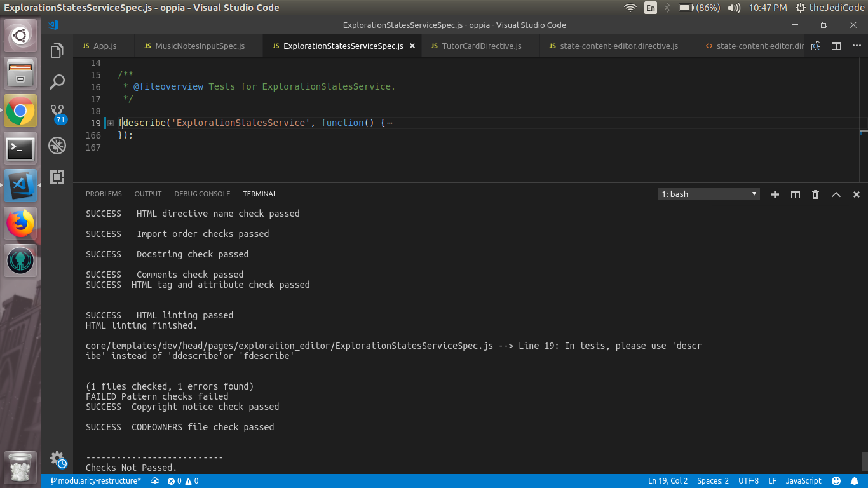Image resolution: width=868 pixels, height=488 pixels.
Task: Open the Explorer view in activity bar
Action: [x=57, y=50]
